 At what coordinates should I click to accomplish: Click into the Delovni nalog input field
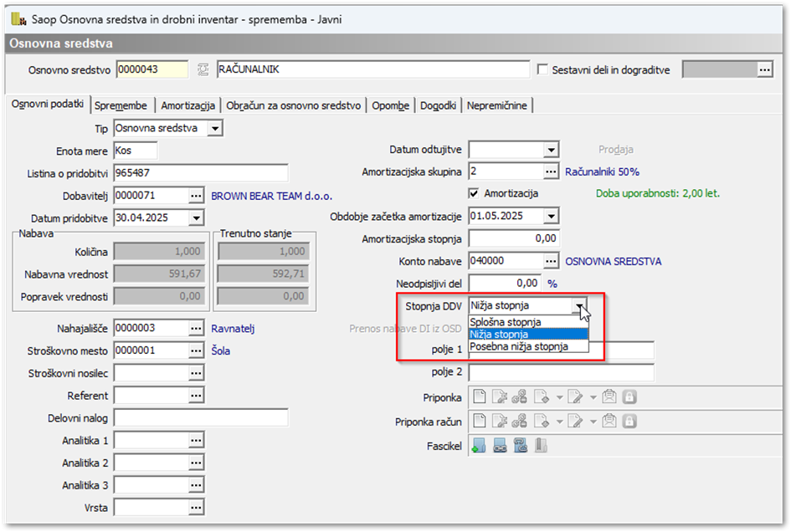pyautogui.click(x=201, y=417)
